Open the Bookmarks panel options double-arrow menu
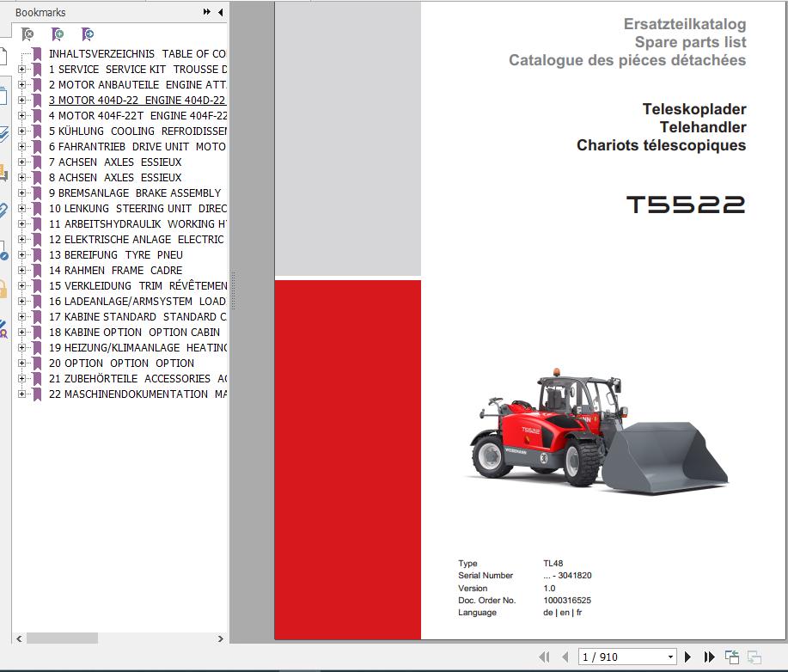This screenshot has width=788, height=672. coord(205,12)
